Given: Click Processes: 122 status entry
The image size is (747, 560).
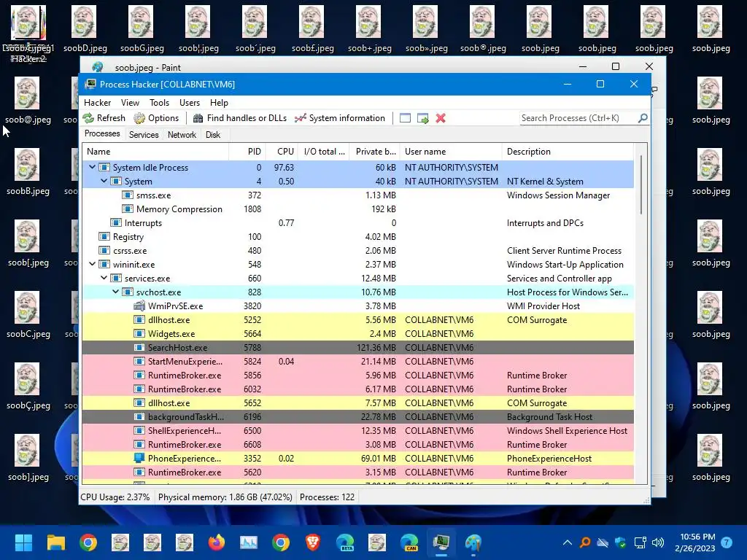Looking at the screenshot, I should 327,497.
